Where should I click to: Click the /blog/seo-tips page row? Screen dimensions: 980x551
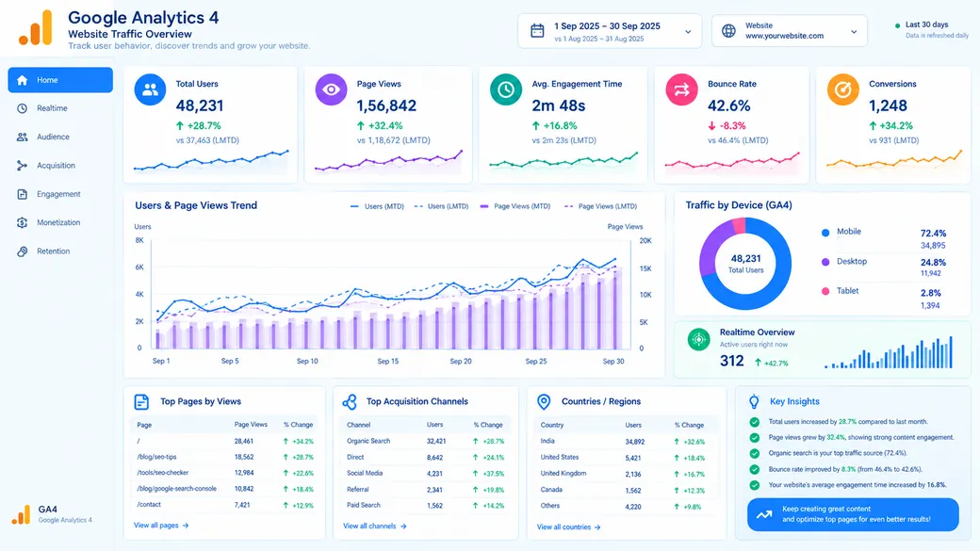(224, 457)
